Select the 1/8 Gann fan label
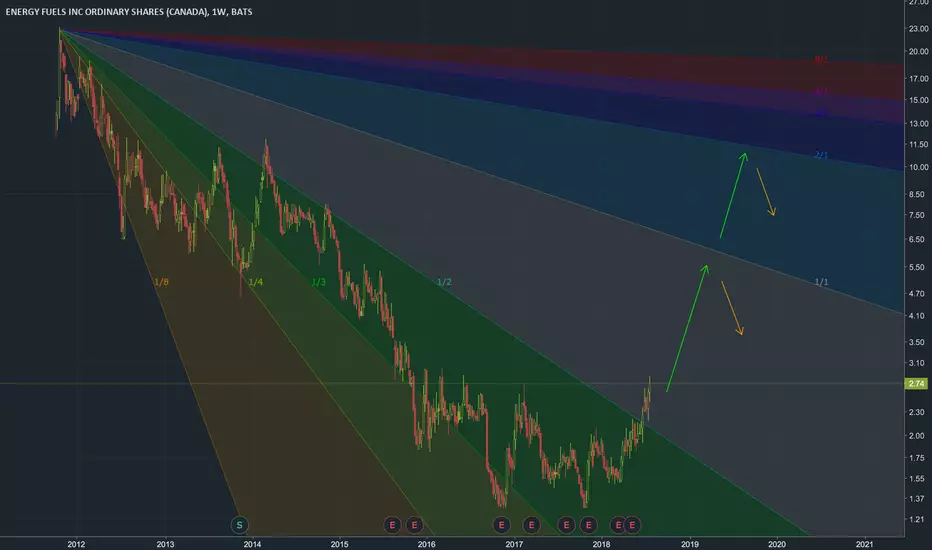This screenshot has width=932, height=550. (161, 282)
